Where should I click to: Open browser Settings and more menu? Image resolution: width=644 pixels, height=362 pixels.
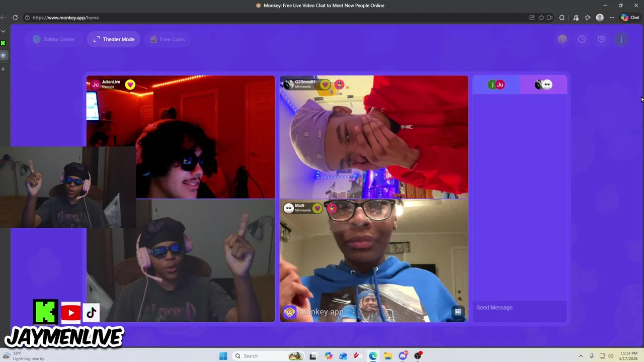612,18
